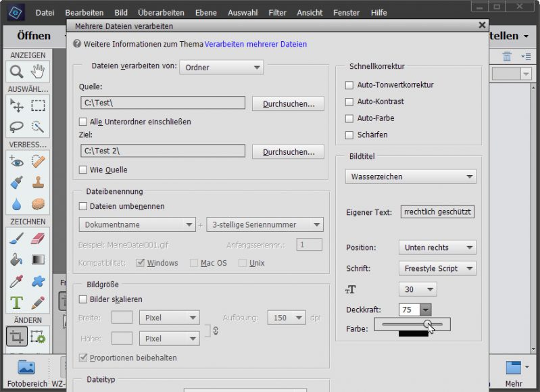Enable Alle Unterordner einschließen checkbox
Image resolution: width=540 pixels, height=392 pixels.
[83, 122]
